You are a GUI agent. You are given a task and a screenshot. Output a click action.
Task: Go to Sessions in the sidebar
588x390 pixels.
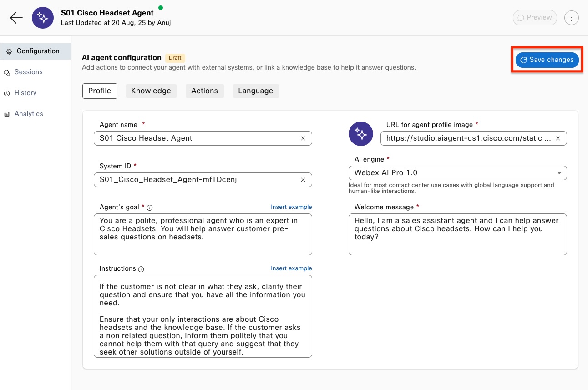[28, 72]
